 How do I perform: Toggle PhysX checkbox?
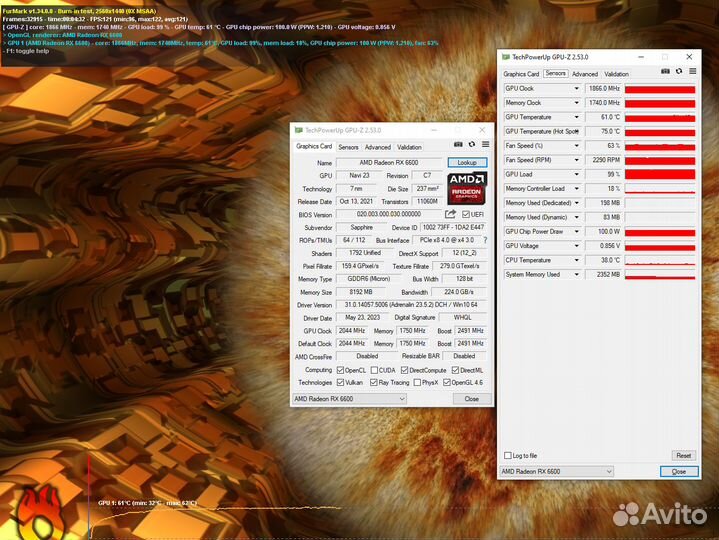click(x=417, y=382)
